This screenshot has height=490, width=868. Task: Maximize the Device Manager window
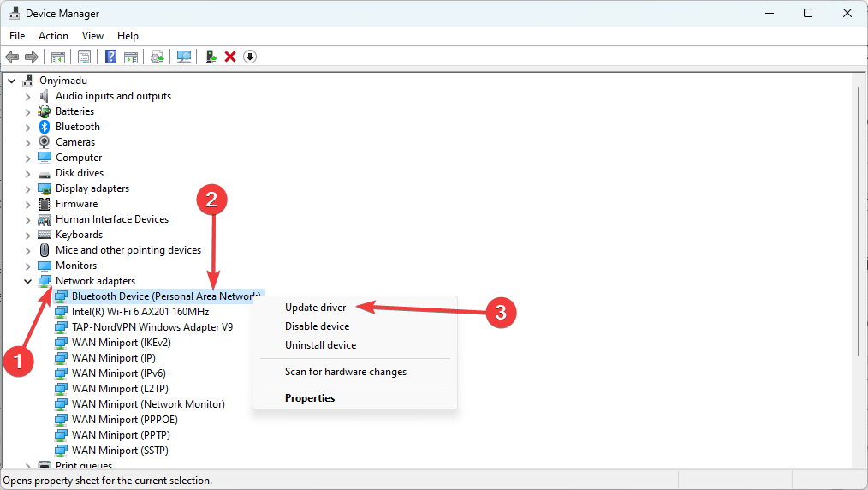[x=808, y=13]
